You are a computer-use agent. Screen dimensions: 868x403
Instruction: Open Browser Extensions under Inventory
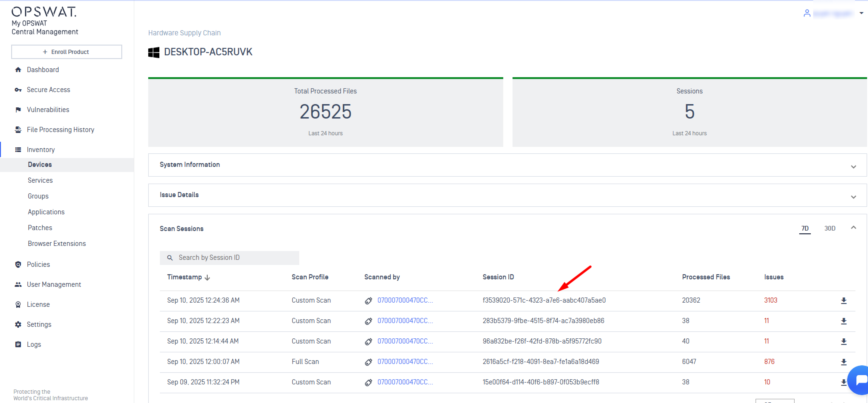click(57, 244)
